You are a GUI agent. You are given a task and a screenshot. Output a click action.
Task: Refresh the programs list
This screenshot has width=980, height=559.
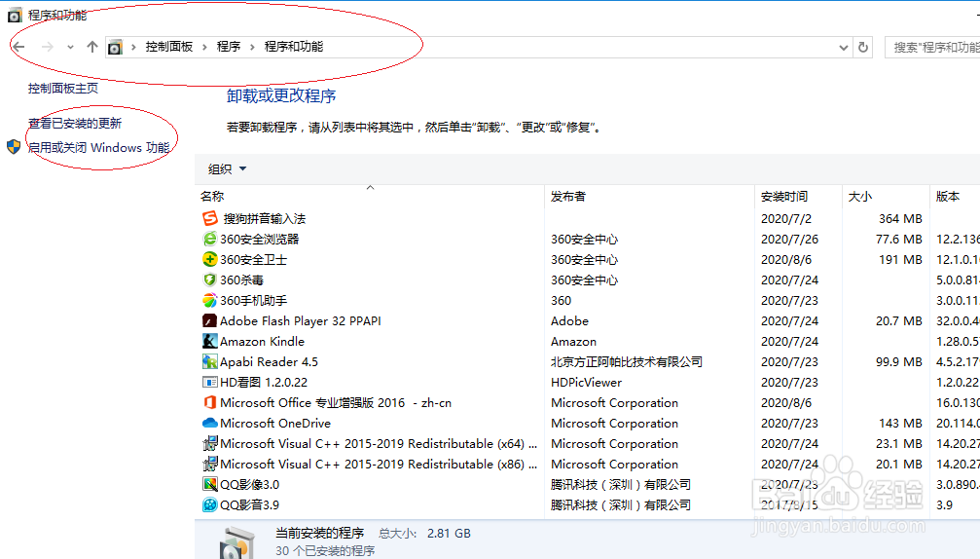pyautogui.click(x=863, y=48)
